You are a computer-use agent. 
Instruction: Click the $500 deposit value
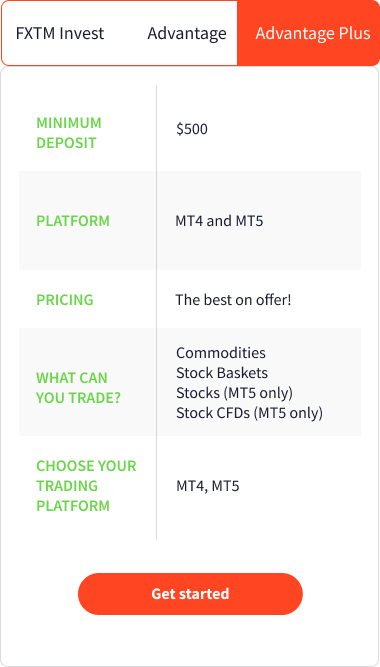192,129
